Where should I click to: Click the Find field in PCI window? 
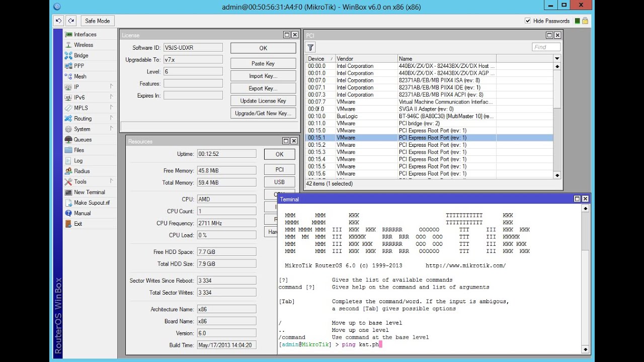[546, 47]
